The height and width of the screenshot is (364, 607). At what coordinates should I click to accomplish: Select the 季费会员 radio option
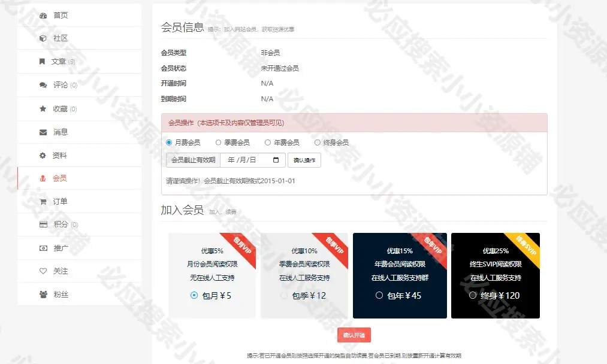coord(219,142)
